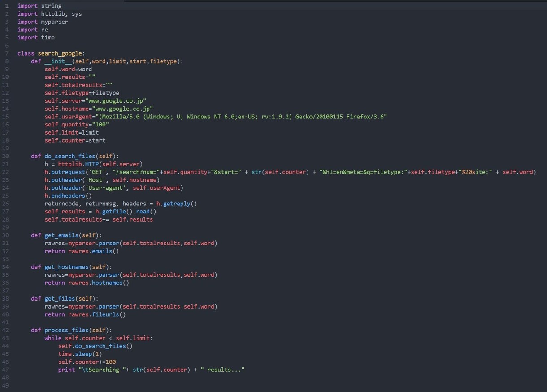Click the '" results..."' string
547x392 pixels.
point(223,370)
